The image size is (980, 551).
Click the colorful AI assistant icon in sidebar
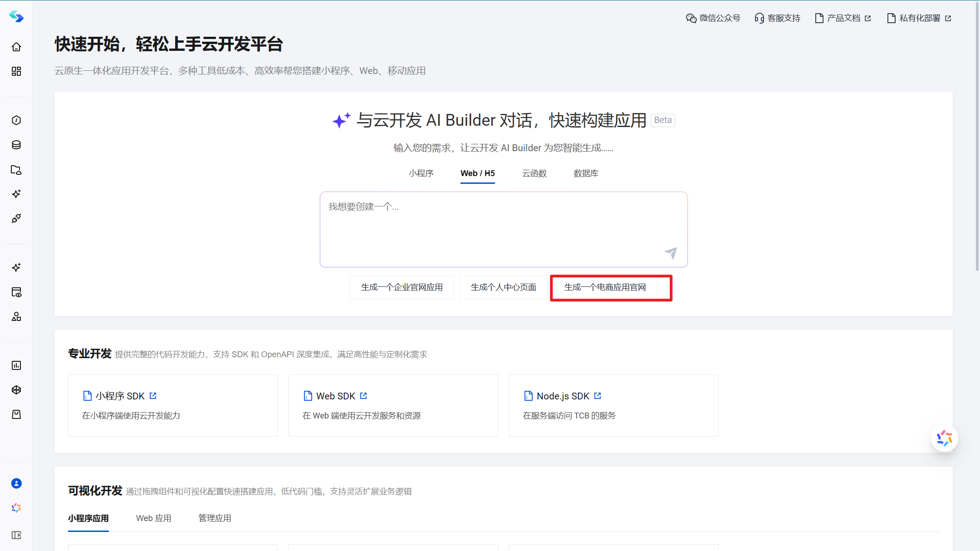pyautogui.click(x=16, y=508)
